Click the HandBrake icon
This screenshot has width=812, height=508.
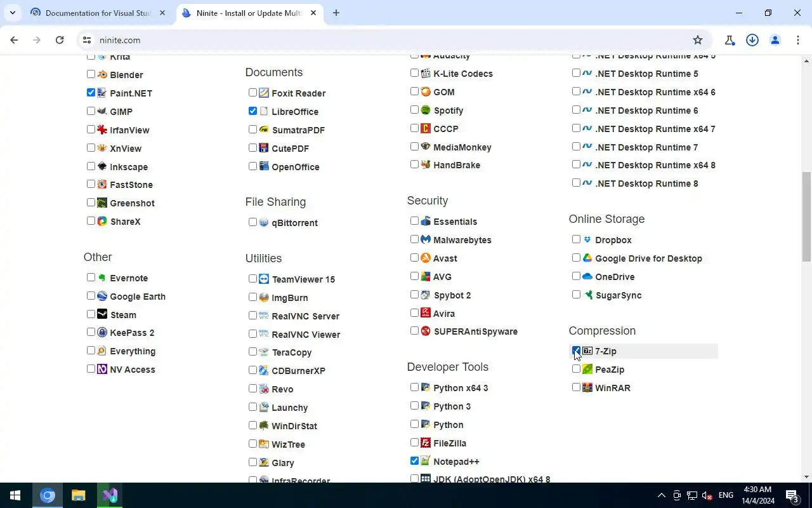tap(426, 164)
